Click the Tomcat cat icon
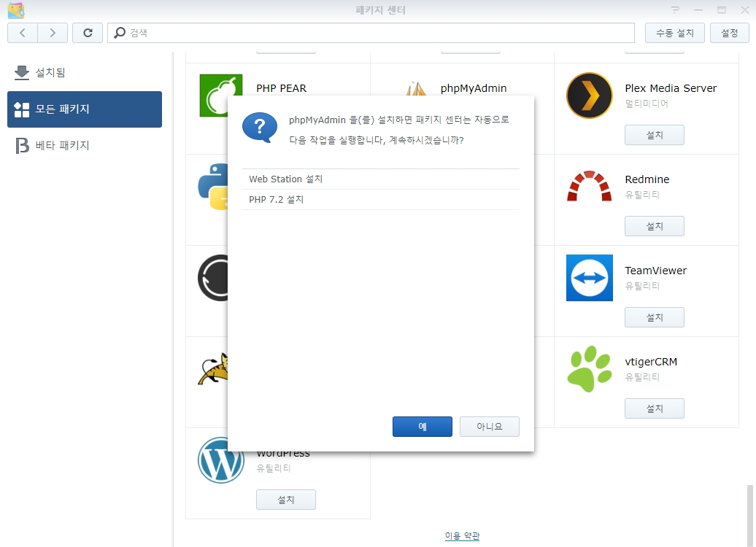Viewport: 756px width, 547px height. (x=213, y=369)
